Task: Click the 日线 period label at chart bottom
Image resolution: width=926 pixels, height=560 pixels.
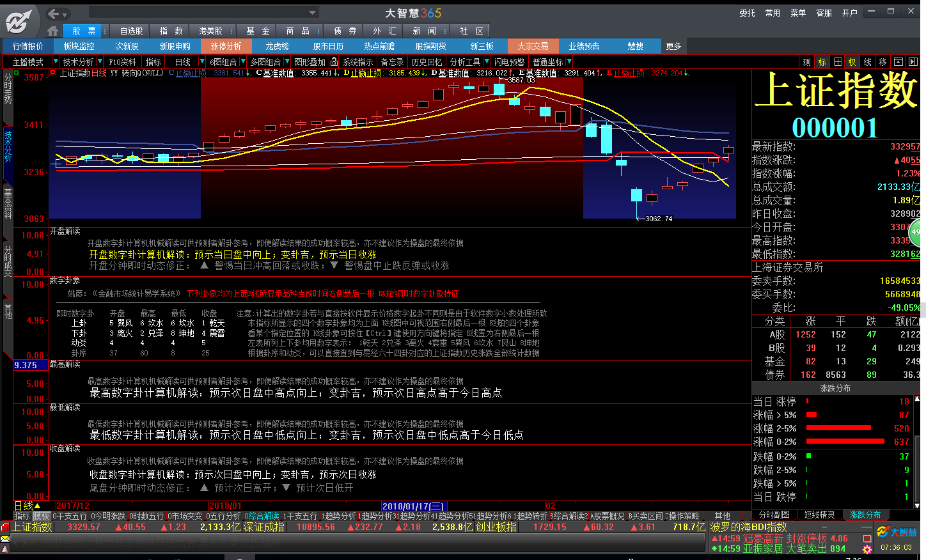Action: (28, 506)
